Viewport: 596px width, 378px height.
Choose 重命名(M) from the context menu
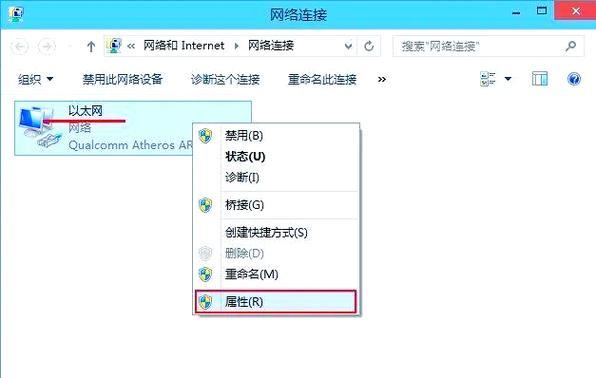(x=276, y=274)
